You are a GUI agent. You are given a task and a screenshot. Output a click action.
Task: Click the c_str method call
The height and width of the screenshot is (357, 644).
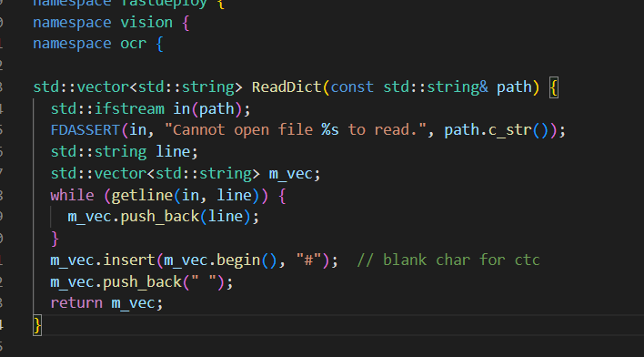510,130
